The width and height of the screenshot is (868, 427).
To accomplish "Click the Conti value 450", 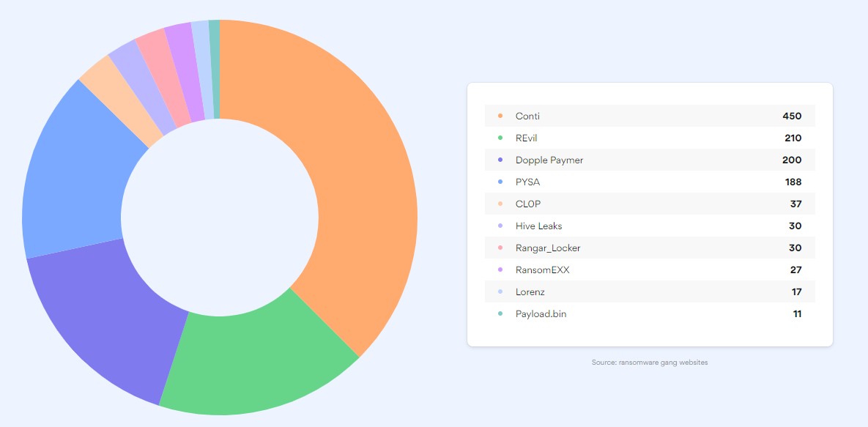I will pyautogui.click(x=792, y=116).
